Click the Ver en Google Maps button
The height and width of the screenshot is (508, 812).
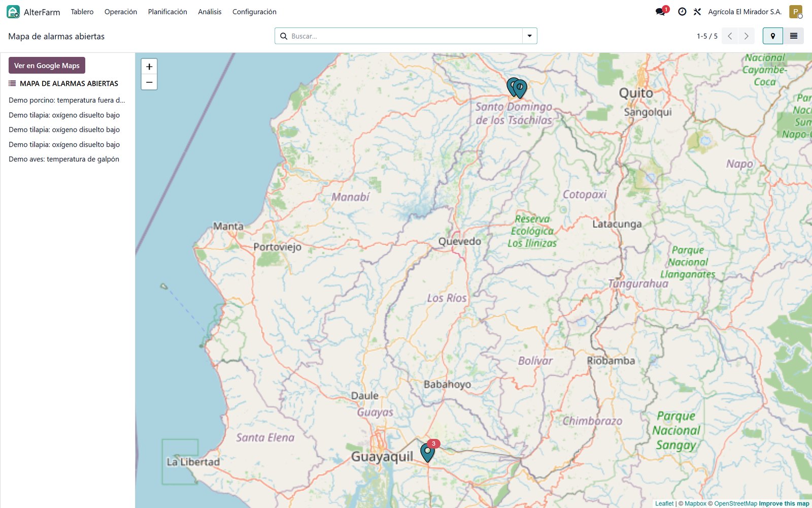(x=47, y=66)
